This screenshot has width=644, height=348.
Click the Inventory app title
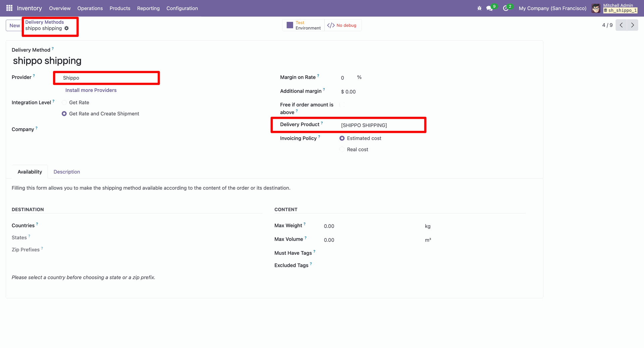point(30,8)
